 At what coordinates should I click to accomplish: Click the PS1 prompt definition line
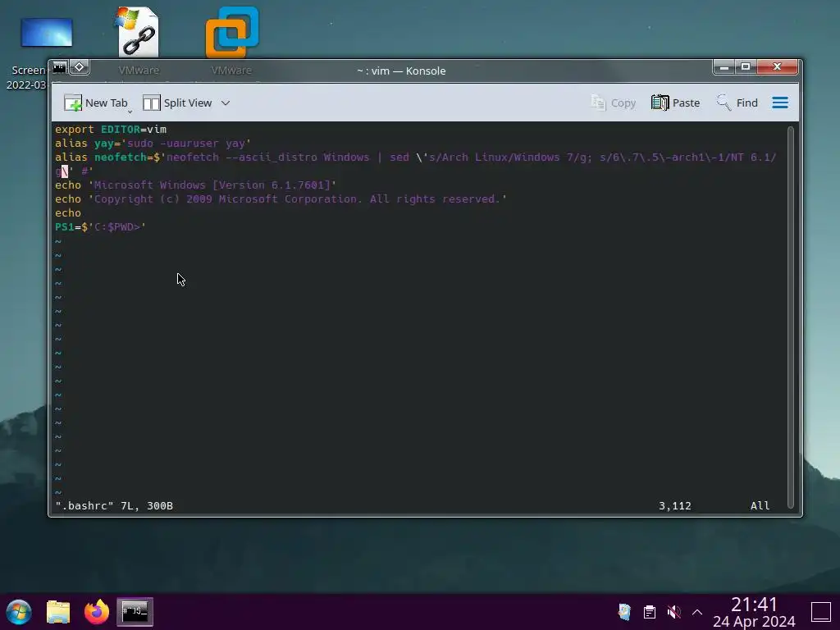point(100,226)
